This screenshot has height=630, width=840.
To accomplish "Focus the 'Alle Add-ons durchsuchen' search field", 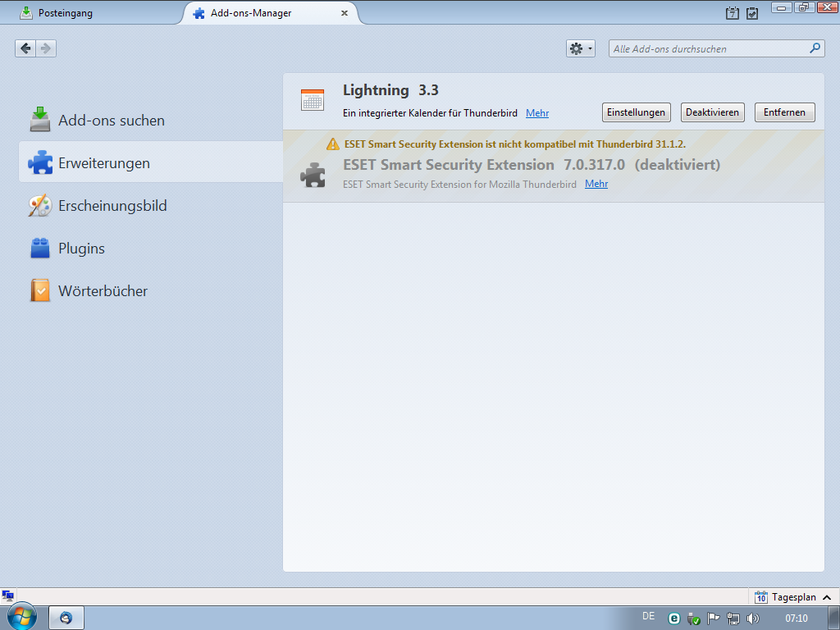I will pyautogui.click(x=716, y=48).
